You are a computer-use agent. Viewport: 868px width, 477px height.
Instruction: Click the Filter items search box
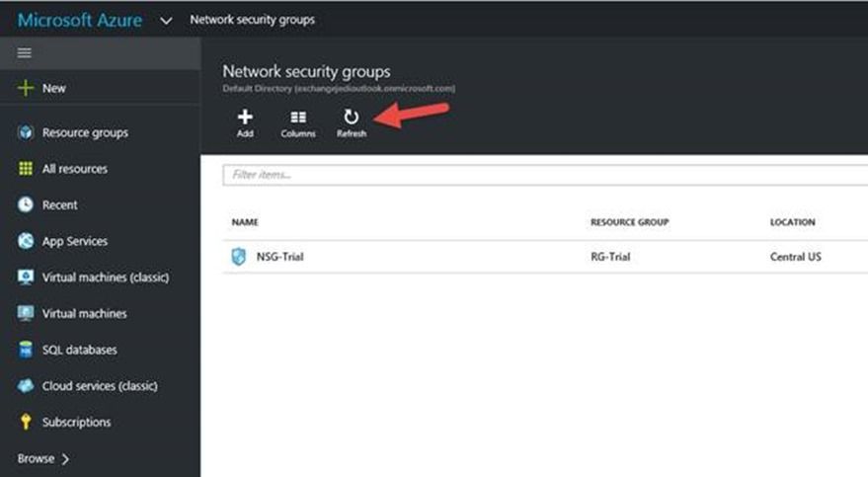[x=545, y=175]
